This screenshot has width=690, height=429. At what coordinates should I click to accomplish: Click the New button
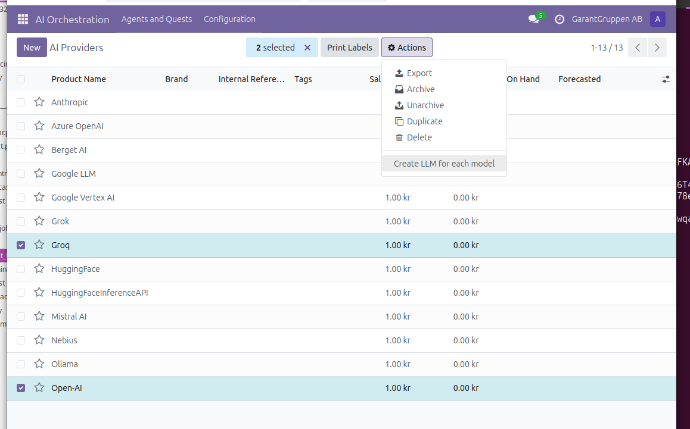[32, 48]
